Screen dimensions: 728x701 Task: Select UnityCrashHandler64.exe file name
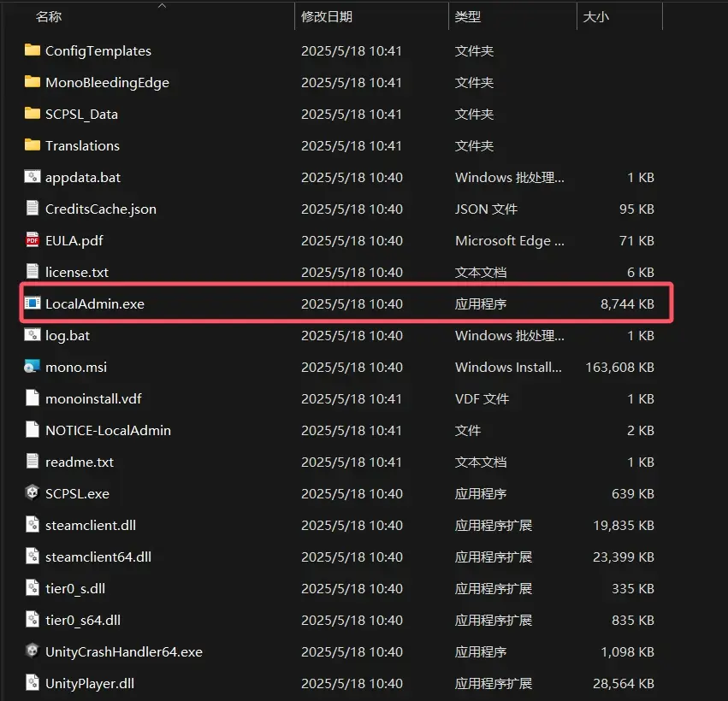(x=124, y=651)
